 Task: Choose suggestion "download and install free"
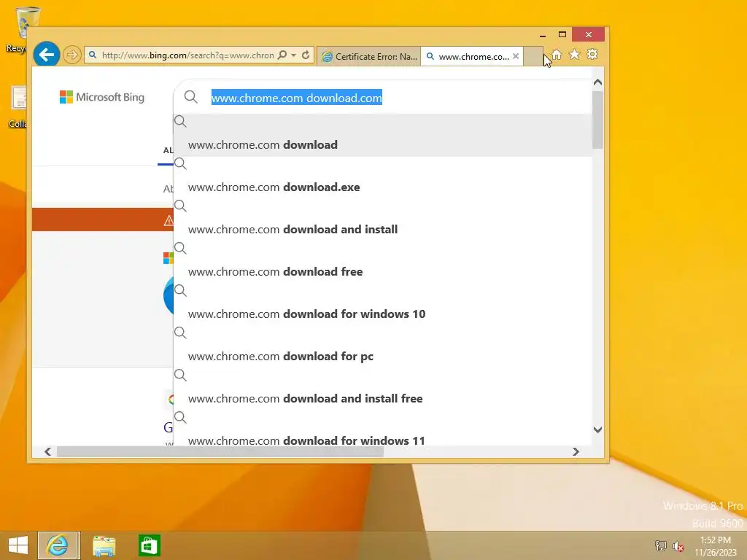[382, 389]
